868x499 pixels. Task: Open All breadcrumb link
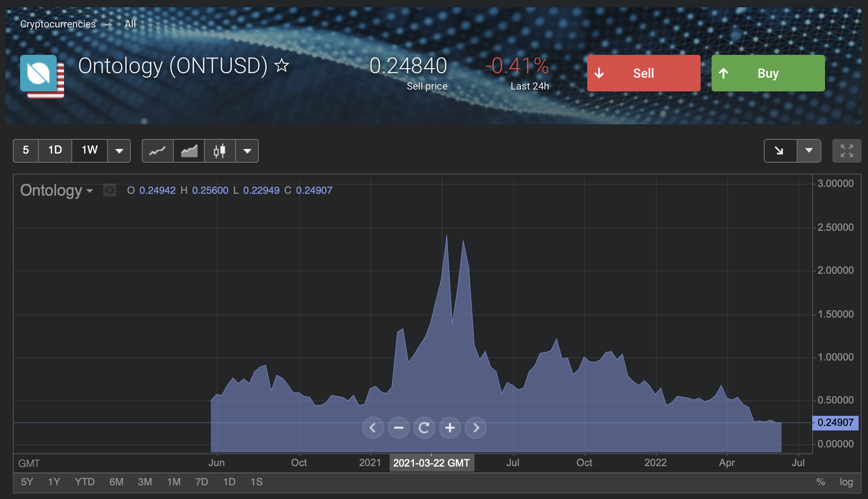pos(130,24)
